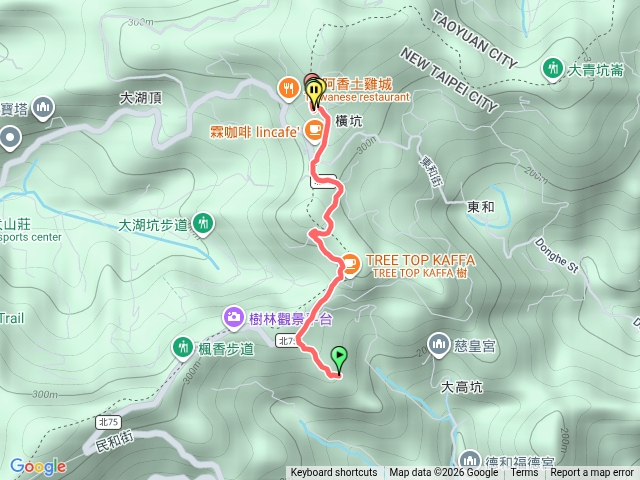Viewport: 640px width, 480px height.
Task: Click the 北75 road shield near 民和街
Action: tap(109, 422)
